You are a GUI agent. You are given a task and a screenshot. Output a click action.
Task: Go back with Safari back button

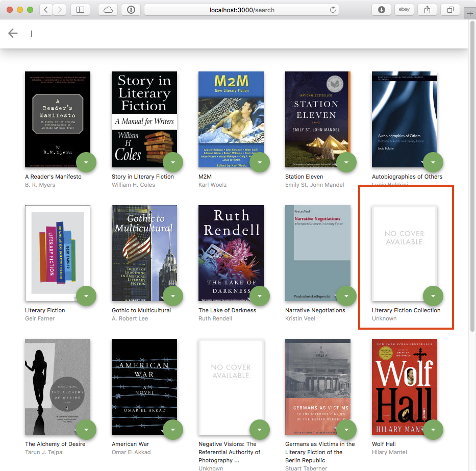coord(46,10)
